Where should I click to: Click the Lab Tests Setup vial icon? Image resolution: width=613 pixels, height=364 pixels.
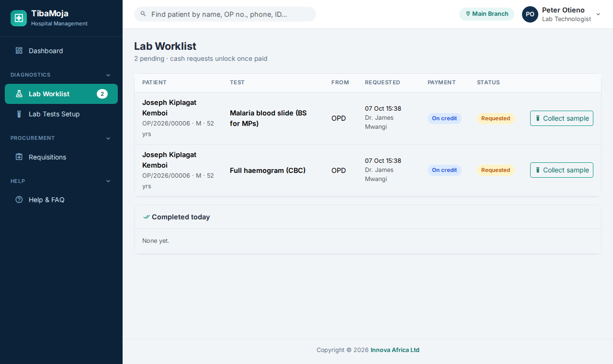click(19, 114)
